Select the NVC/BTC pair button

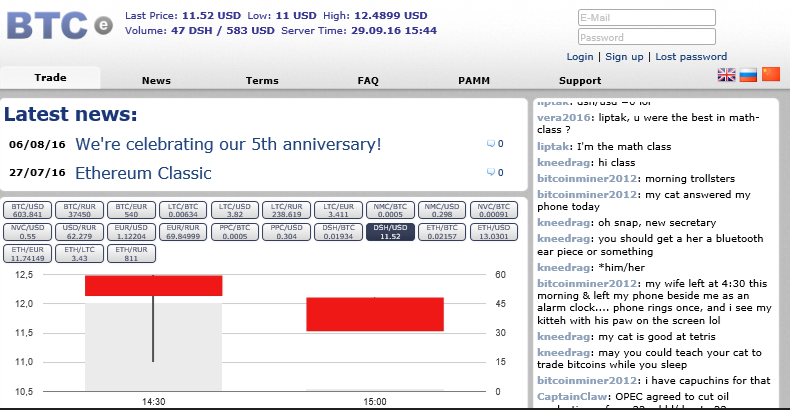(x=494, y=211)
